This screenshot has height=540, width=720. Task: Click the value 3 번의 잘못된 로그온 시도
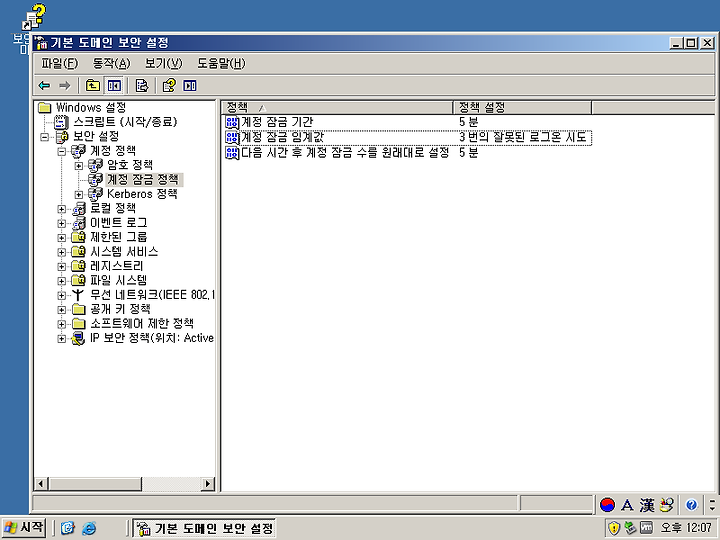pos(523,137)
